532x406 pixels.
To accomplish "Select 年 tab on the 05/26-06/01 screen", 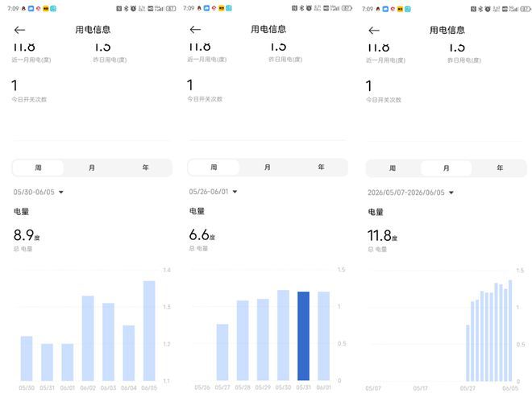I will (321, 168).
